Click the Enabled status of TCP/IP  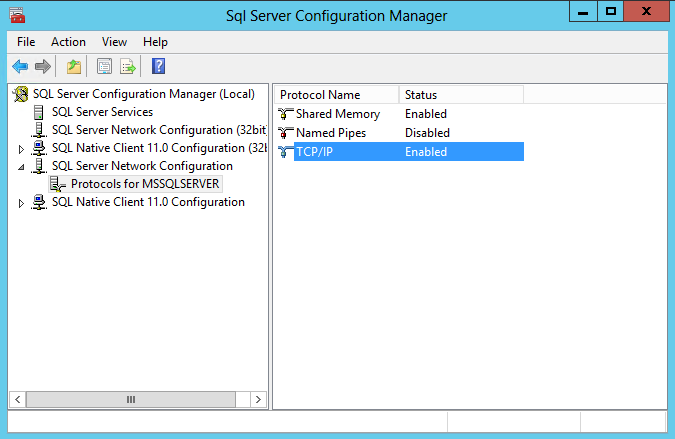[426, 152]
